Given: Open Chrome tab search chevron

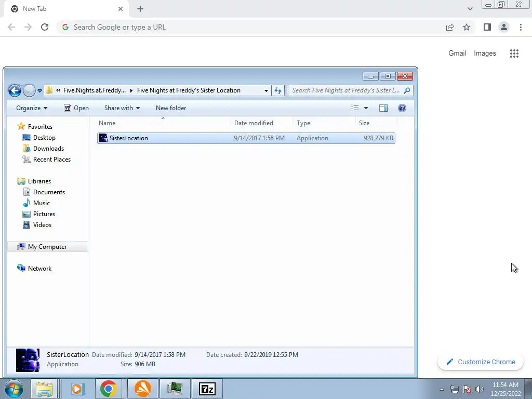Looking at the screenshot, I should (x=470, y=9).
